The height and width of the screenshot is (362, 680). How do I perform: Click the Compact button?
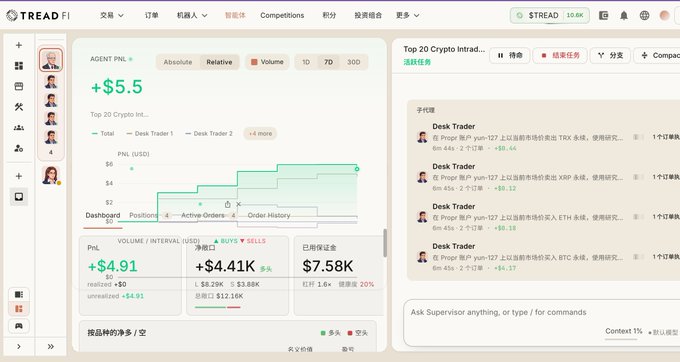(x=657, y=55)
